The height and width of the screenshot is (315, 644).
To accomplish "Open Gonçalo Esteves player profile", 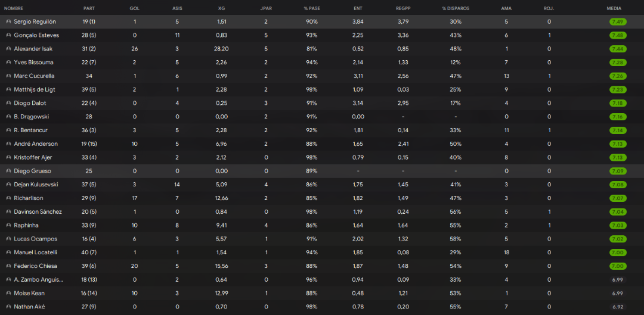I will tap(36, 35).
